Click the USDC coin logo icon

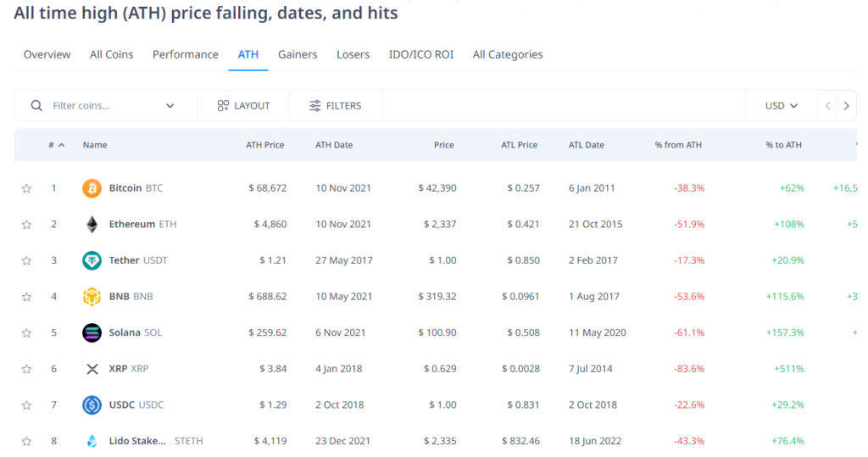pos(92,405)
